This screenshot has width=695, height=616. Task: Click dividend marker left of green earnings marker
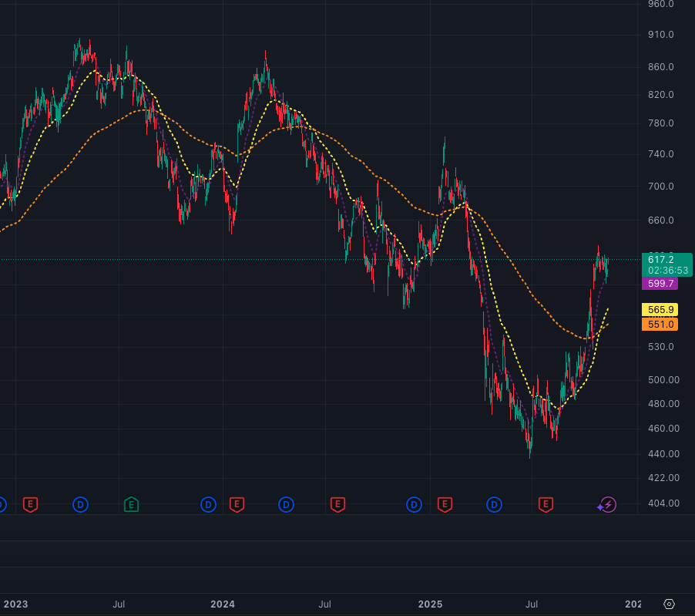pos(81,505)
